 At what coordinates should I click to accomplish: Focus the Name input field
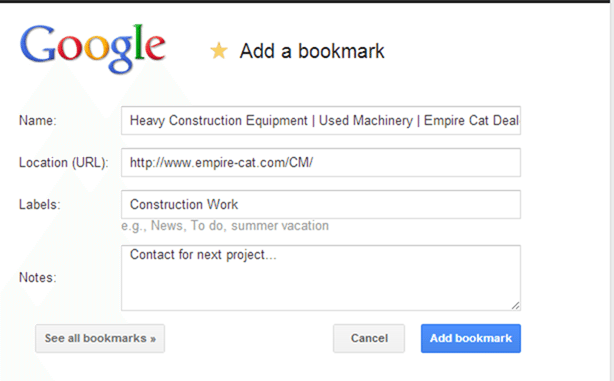tap(321, 120)
